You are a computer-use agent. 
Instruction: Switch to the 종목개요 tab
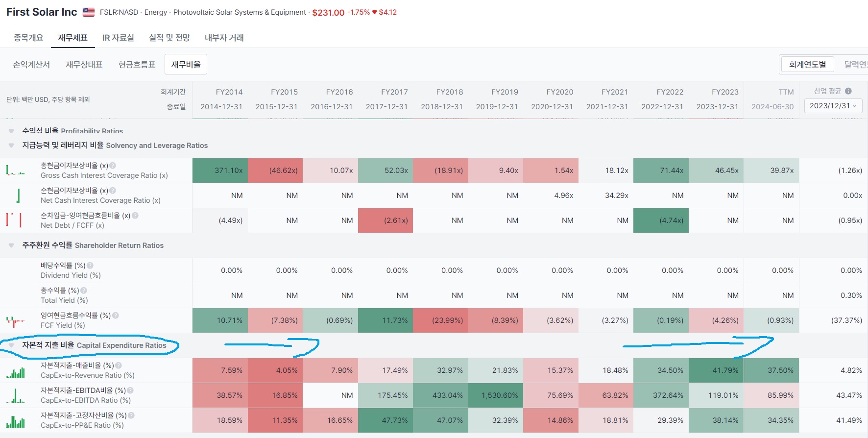(x=28, y=38)
